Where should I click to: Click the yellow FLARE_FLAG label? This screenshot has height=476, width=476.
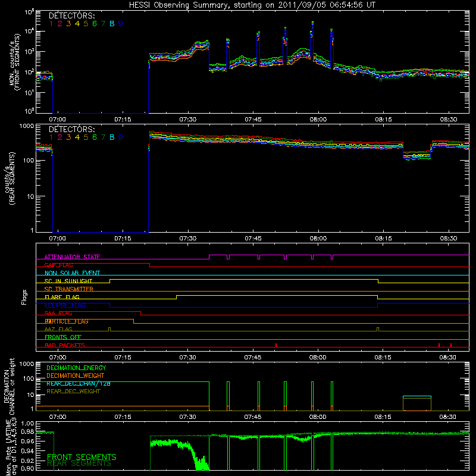[62, 297]
